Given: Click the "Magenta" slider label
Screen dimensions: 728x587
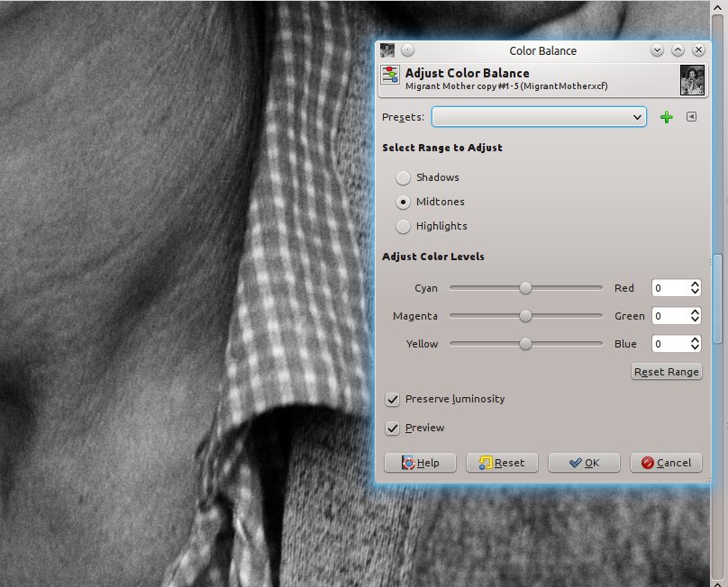Looking at the screenshot, I should point(415,316).
